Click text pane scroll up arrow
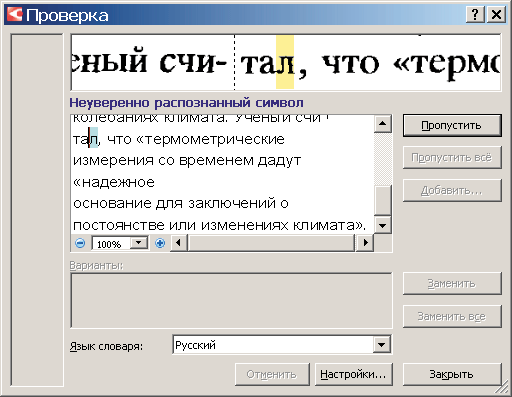 tap(383, 124)
